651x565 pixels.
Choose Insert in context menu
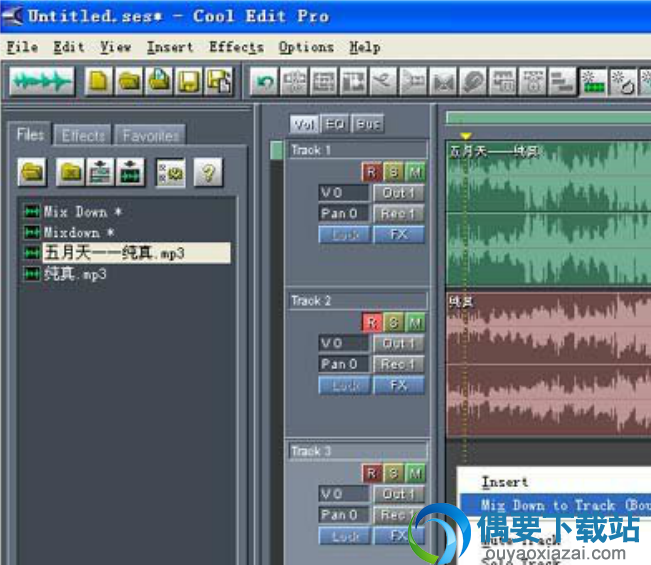coord(504,482)
